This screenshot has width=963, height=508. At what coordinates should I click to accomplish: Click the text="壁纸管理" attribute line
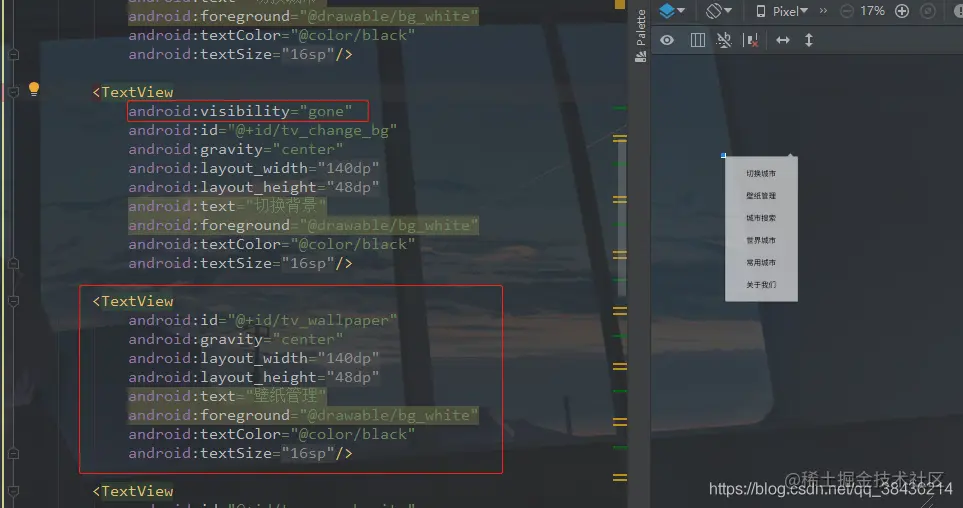pyautogui.click(x=227, y=396)
